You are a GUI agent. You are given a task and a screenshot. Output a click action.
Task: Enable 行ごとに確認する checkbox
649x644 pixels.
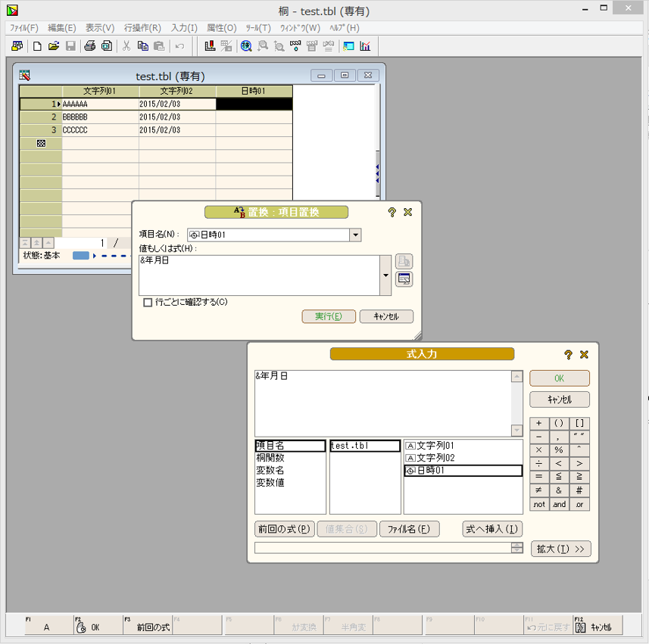(x=148, y=303)
